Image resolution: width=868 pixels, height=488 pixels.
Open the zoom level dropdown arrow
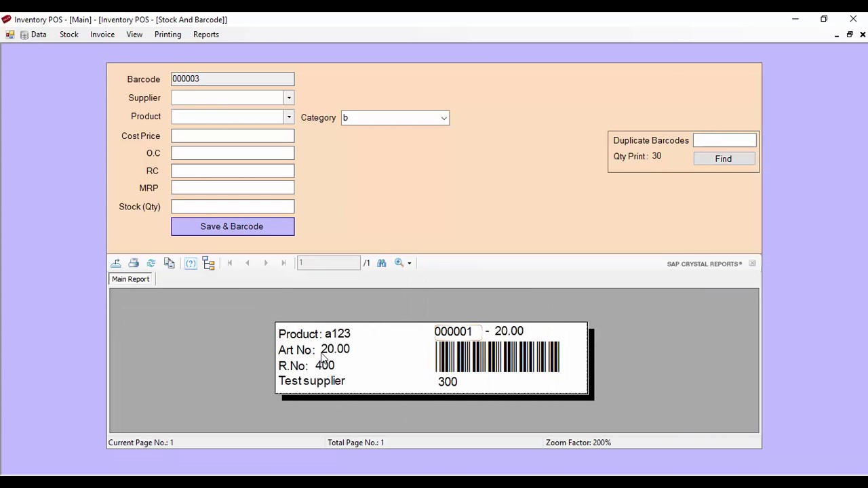(410, 264)
